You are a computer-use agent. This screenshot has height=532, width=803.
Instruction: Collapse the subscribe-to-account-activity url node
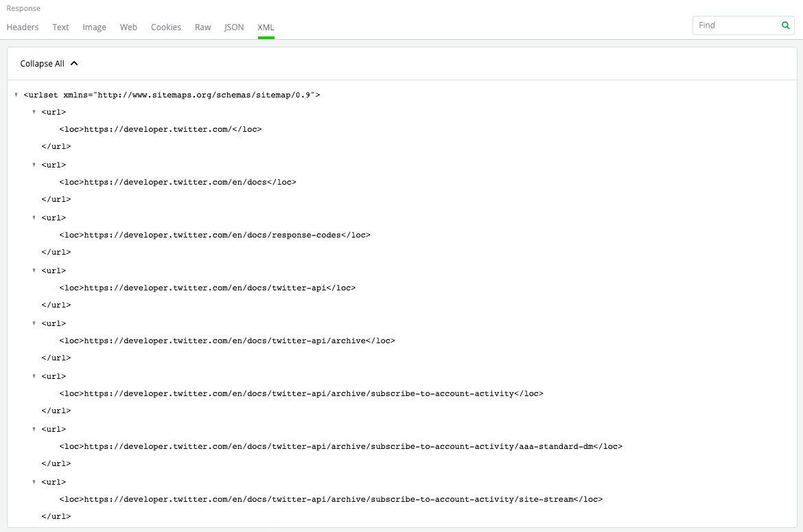pyautogui.click(x=34, y=376)
